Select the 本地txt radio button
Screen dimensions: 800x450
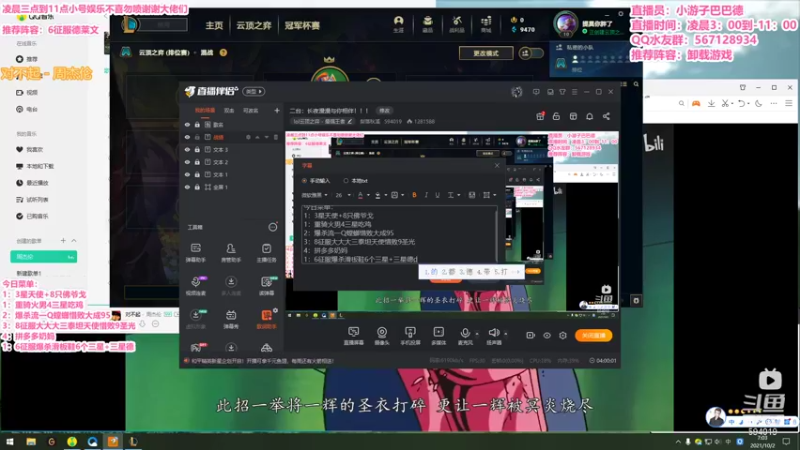click(x=346, y=181)
